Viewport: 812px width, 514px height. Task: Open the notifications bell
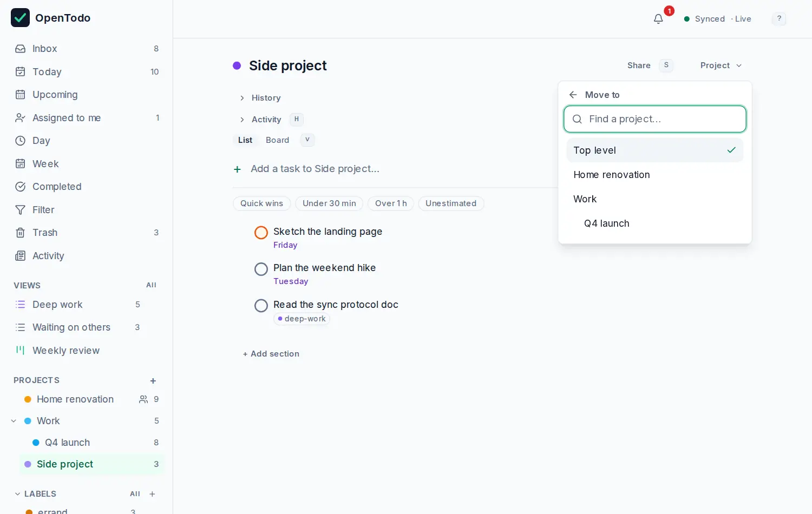[658, 19]
